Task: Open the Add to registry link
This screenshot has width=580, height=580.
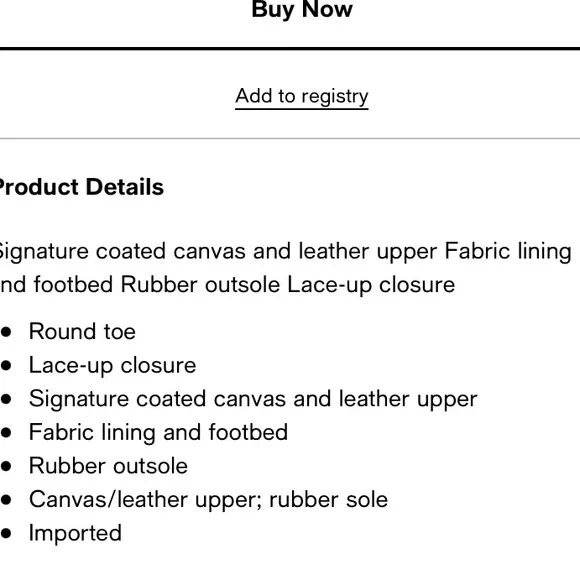Action: pos(302,97)
